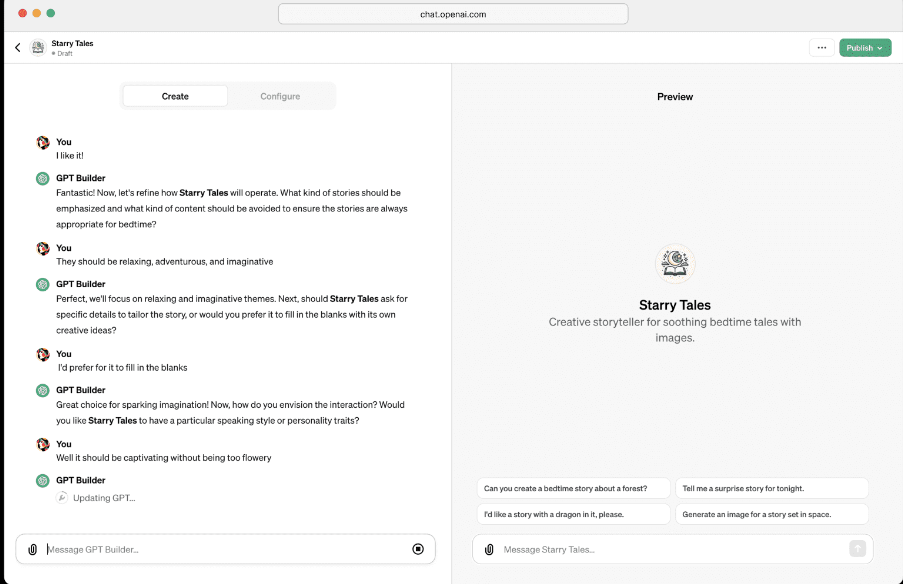Click the 'Creative storyteller for soothing bedtime' description
903x584 pixels.
[675, 329]
